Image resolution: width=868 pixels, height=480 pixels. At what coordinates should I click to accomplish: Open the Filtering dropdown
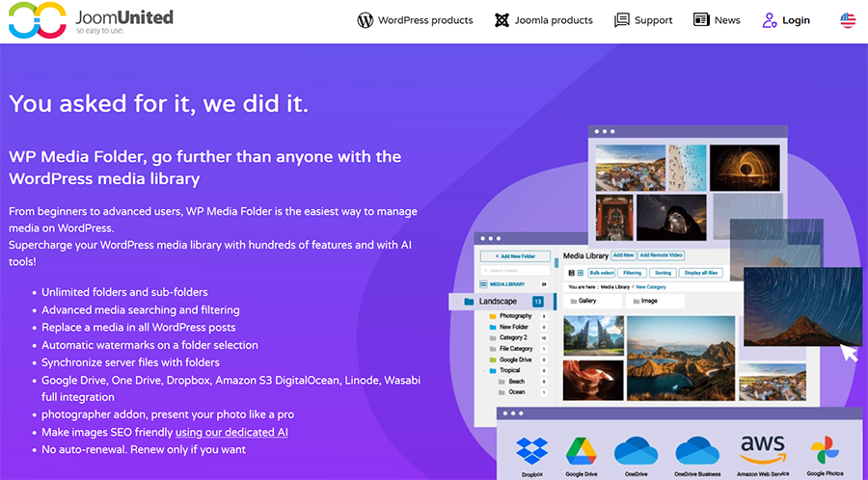coord(632,273)
